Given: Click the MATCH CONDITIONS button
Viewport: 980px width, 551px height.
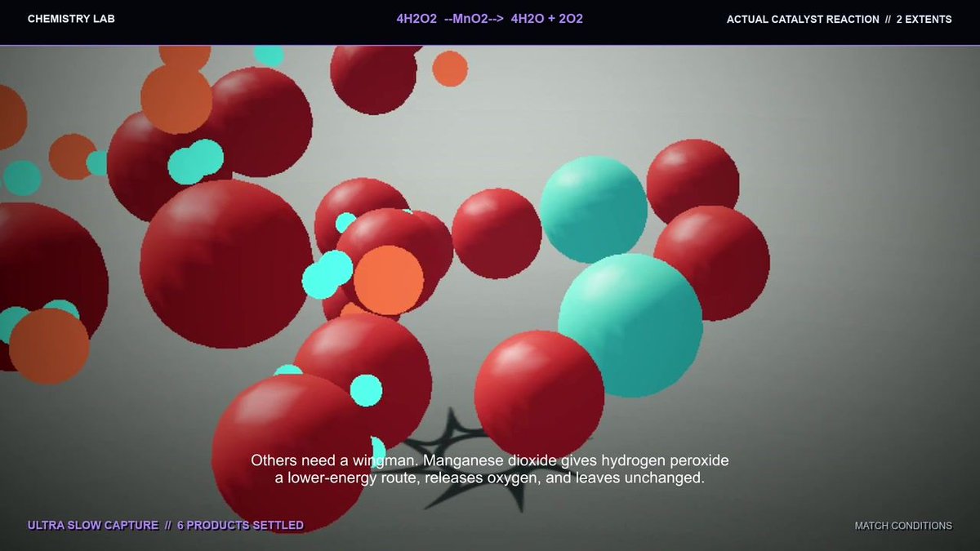Looking at the screenshot, I should [x=903, y=526].
